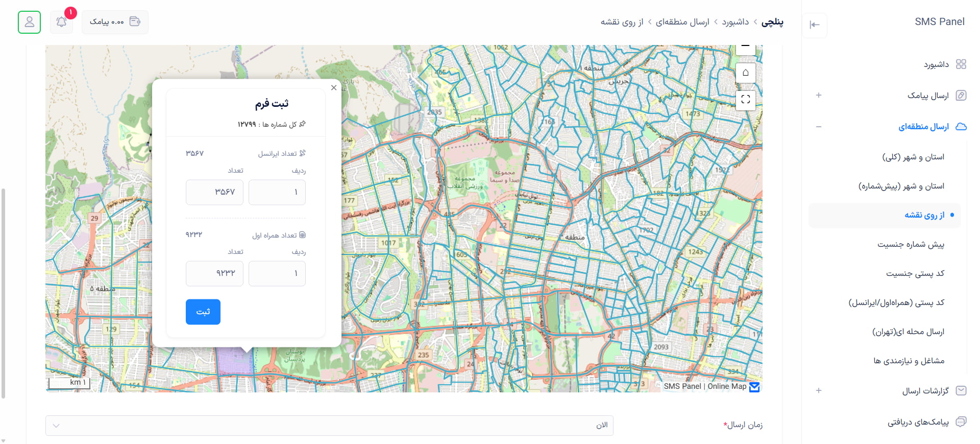This screenshot has width=980, height=444.
Task: Select استان و شهر (پیش‌شماره) item
Action: (x=901, y=186)
